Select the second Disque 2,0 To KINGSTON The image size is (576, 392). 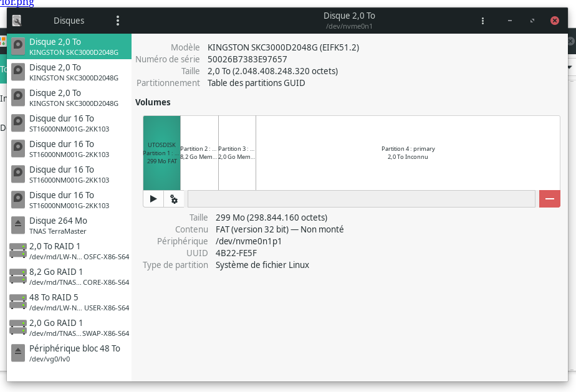[69, 72]
